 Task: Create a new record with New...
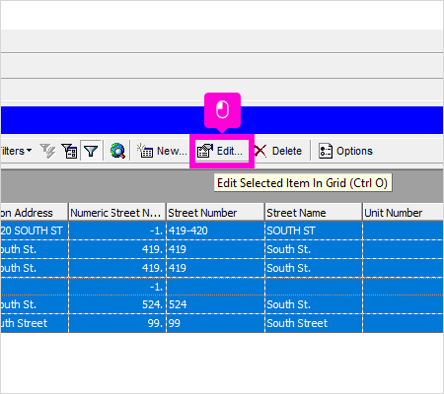click(x=162, y=151)
